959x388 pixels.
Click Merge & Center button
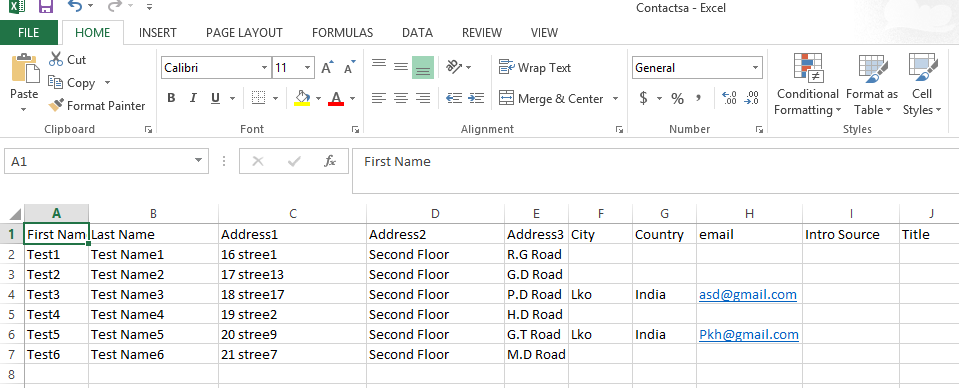pyautogui.click(x=550, y=99)
